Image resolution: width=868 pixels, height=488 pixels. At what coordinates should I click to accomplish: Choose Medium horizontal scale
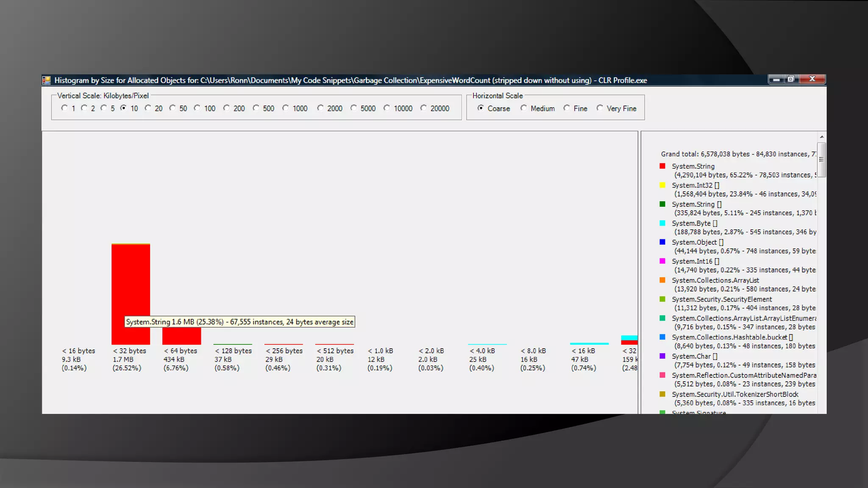[524, 108]
